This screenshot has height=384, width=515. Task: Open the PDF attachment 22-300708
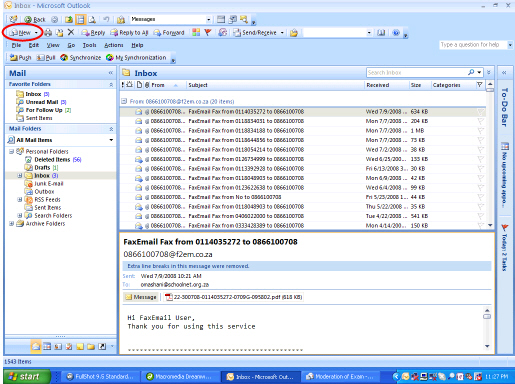click(x=234, y=297)
